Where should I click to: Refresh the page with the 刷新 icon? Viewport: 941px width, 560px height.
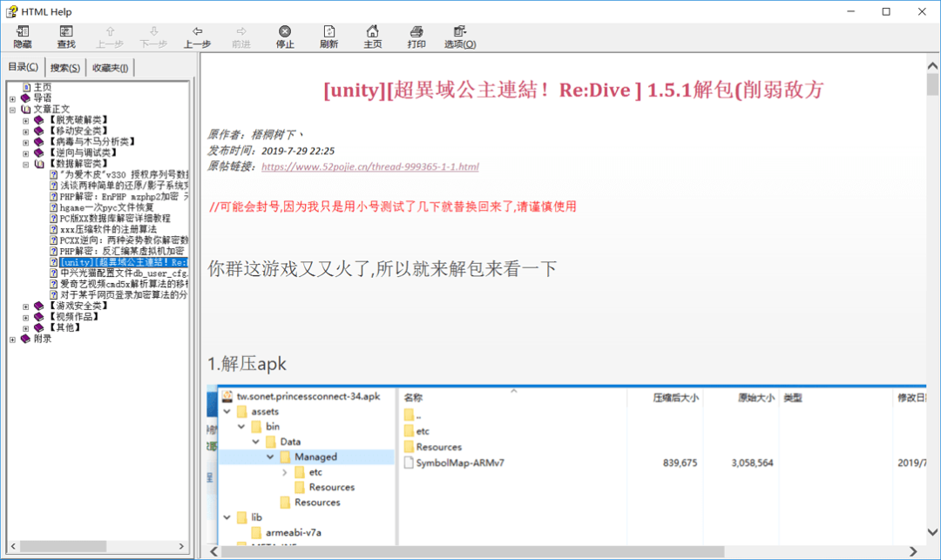328,31
